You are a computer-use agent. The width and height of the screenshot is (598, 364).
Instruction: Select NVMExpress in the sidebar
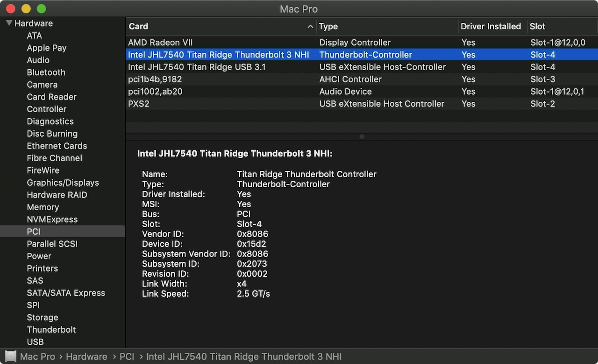coord(52,219)
